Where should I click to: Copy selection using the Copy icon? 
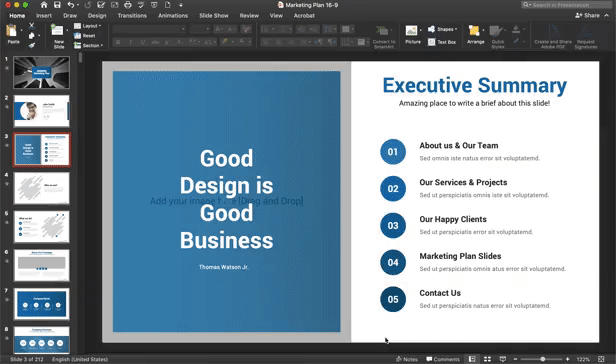click(x=32, y=35)
